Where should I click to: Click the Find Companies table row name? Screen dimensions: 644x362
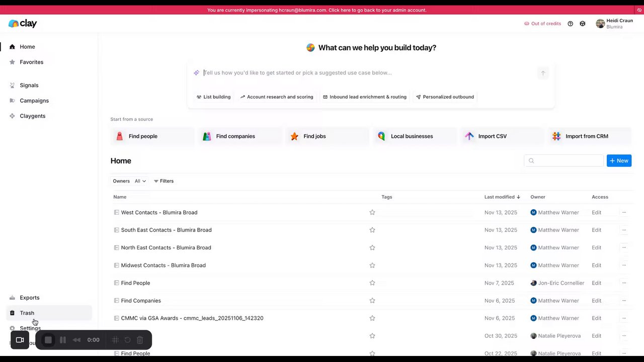[x=141, y=301]
